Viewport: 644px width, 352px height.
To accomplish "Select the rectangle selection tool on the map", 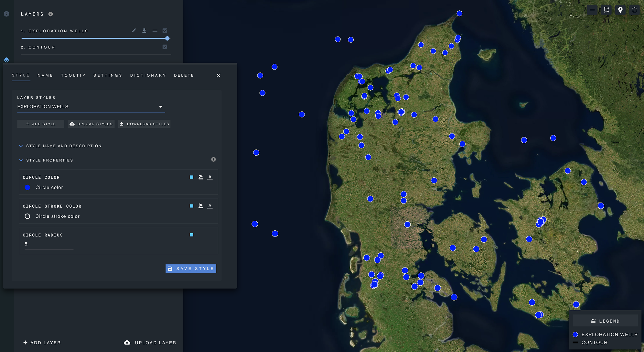I will pos(606,10).
